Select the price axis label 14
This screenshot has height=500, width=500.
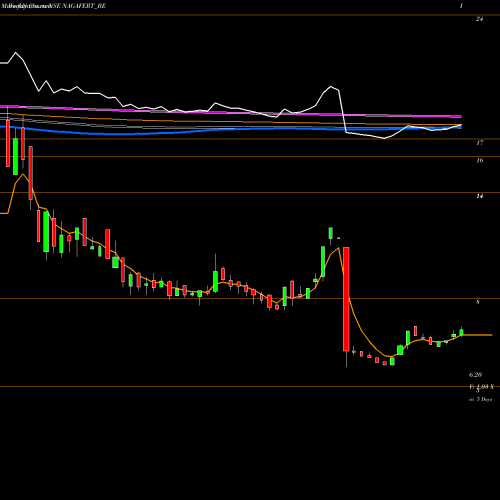pyautogui.click(x=479, y=196)
